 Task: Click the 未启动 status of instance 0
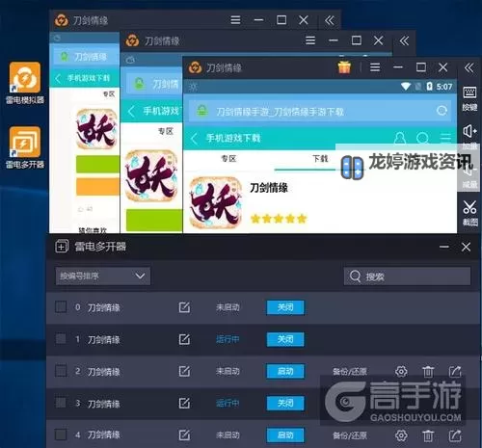[x=228, y=307]
